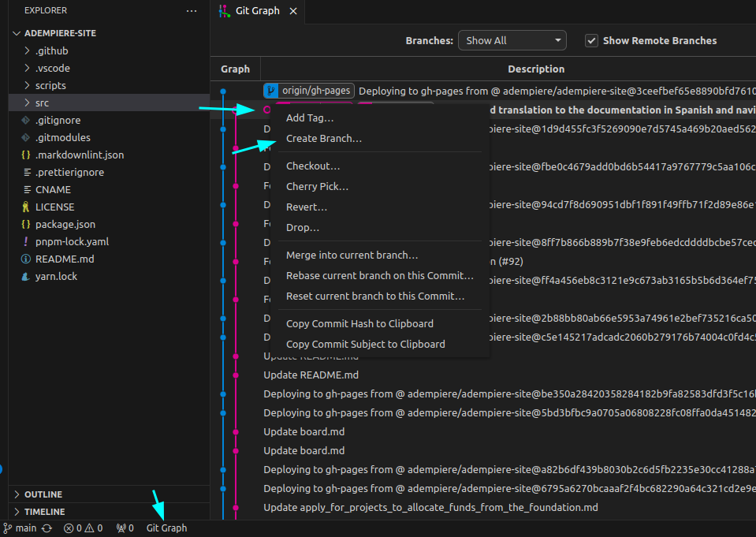Image resolution: width=756 pixels, height=537 pixels.
Task: Expand the scripts folder
Action: click(x=27, y=85)
